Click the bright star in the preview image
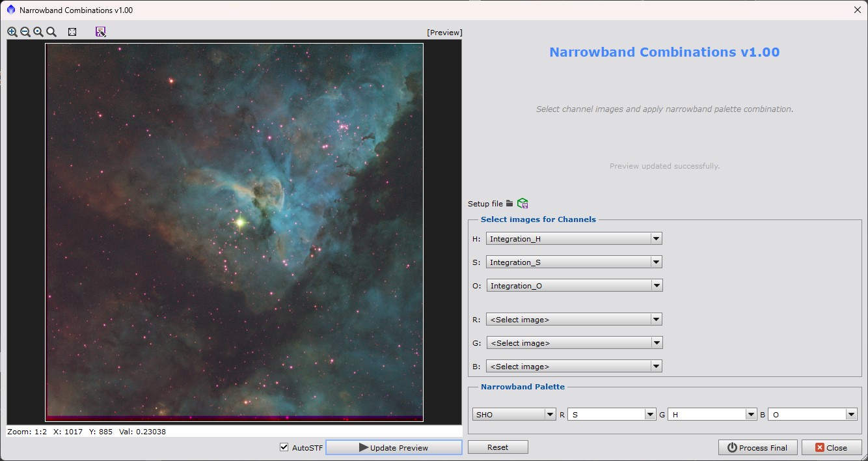Image resolution: width=868 pixels, height=461 pixels. coord(239,223)
